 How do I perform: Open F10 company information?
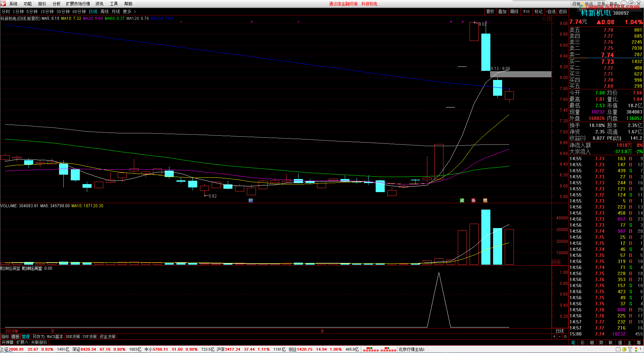527,11
